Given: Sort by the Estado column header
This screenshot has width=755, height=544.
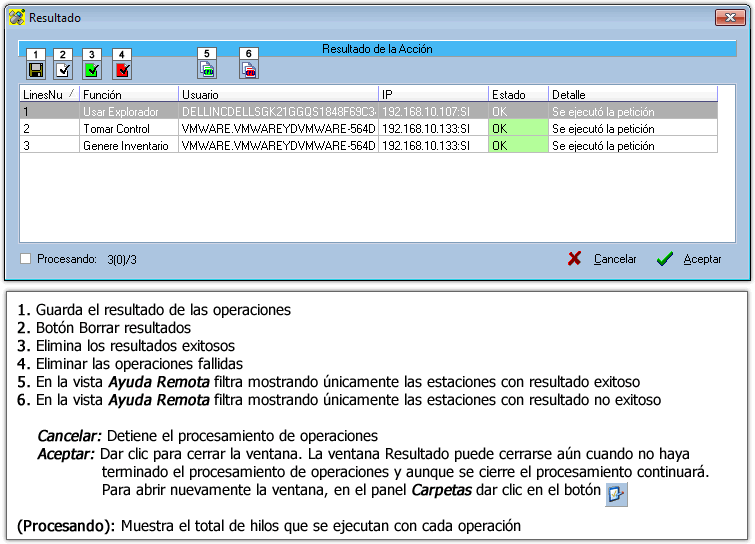Looking at the screenshot, I should (x=519, y=94).
